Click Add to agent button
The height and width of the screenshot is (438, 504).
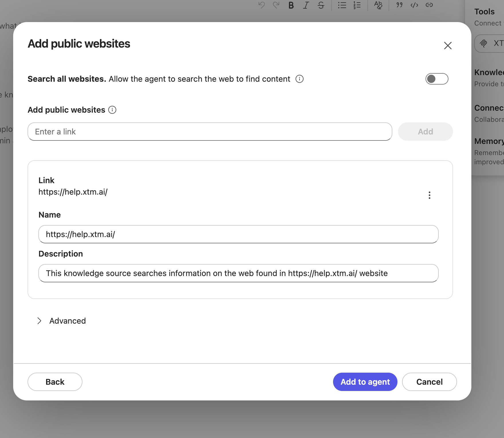pos(365,382)
